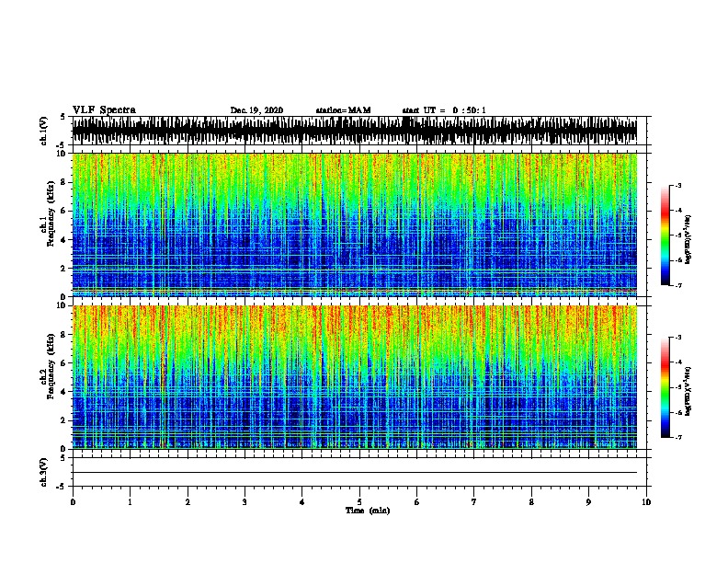This screenshot has width=728, height=563.
Task: Click time axis tick label '4'
Action: click(302, 501)
